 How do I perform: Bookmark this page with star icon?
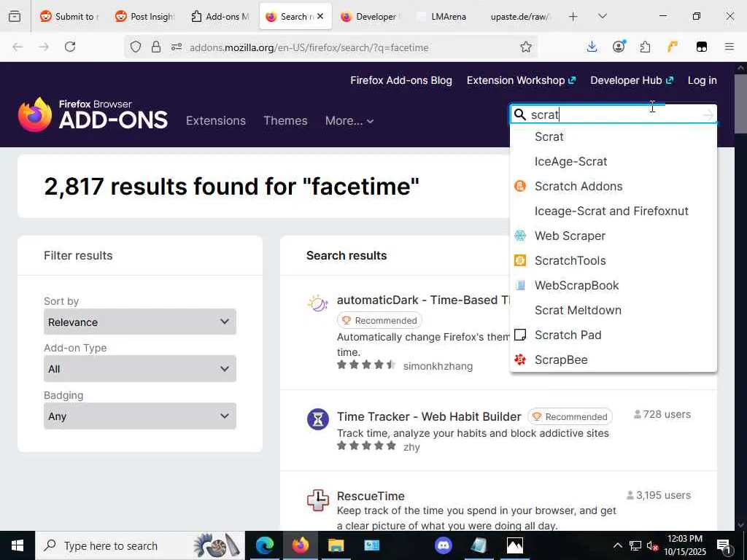(x=526, y=47)
